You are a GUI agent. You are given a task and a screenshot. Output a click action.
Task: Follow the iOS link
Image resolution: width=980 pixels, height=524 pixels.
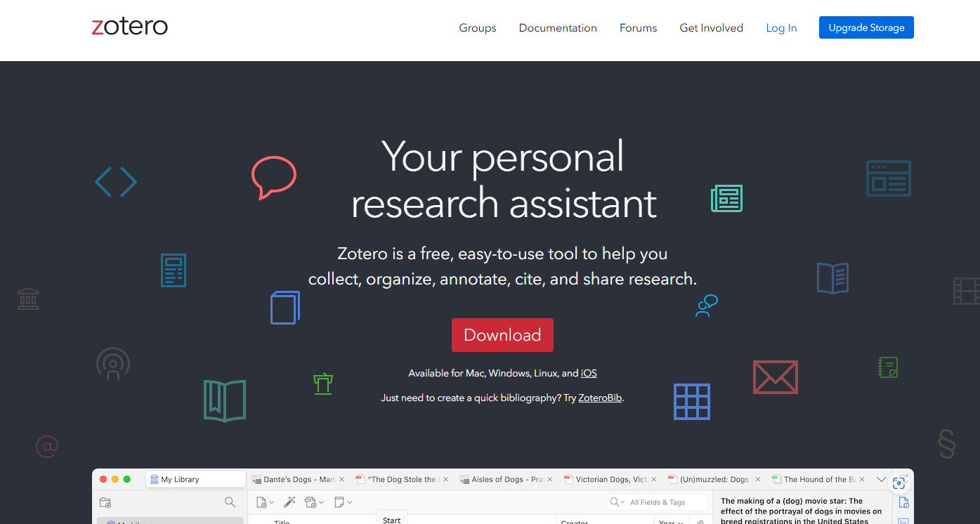click(589, 374)
